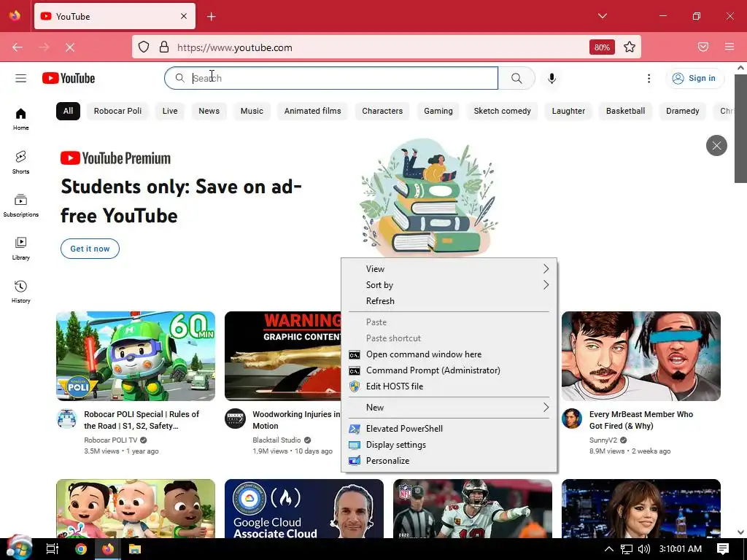This screenshot has width=747, height=560.
Task: Click the magnifier search button
Action: coord(516,78)
